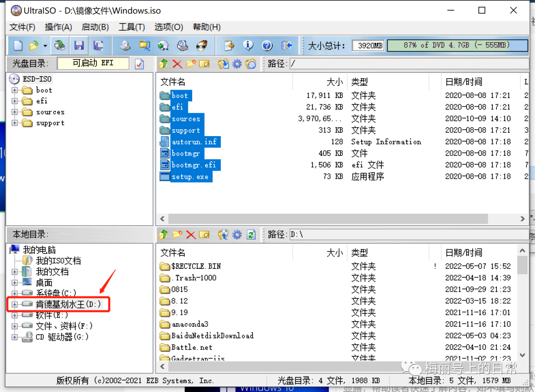The height and width of the screenshot is (392, 535).
Task: Open the 操作(A) menu
Action: coord(58,27)
